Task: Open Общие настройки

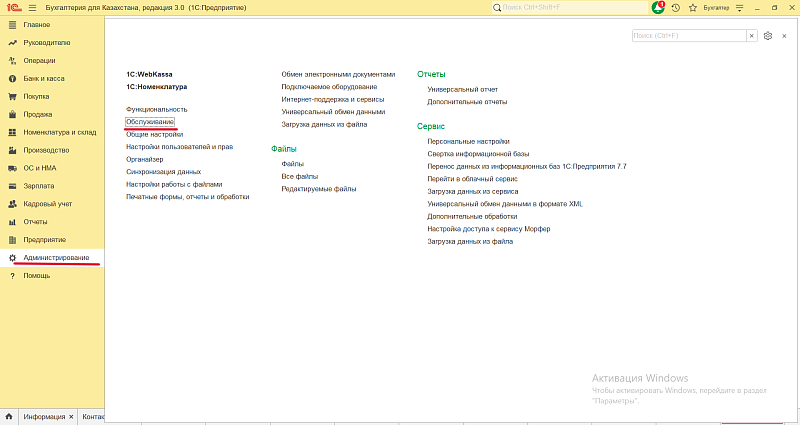Action: point(155,134)
